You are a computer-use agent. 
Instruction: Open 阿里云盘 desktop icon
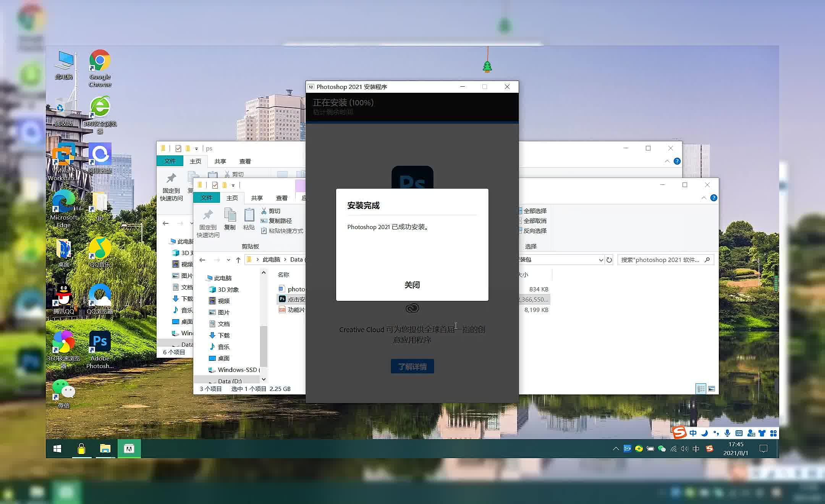coord(100,158)
